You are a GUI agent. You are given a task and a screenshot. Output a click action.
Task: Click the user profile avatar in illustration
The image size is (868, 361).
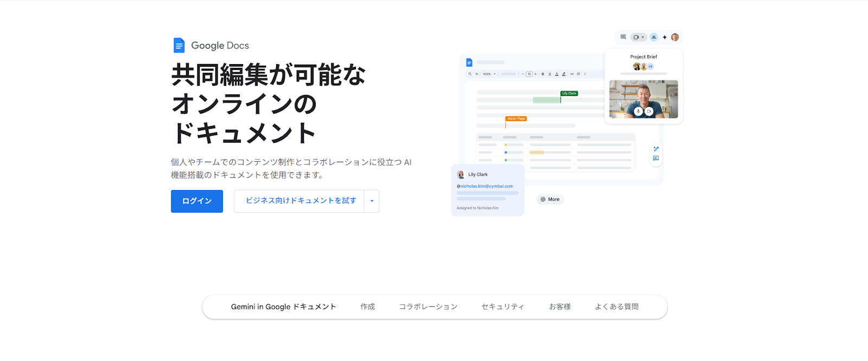[x=675, y=37]
